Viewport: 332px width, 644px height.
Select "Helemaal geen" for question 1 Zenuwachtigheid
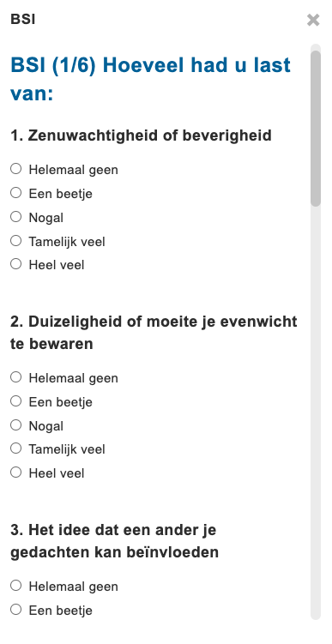click(16, 169)
